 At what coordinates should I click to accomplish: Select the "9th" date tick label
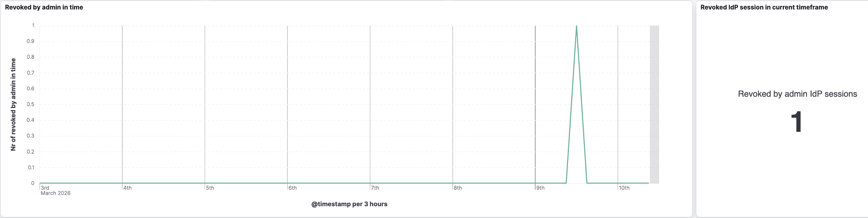(x=540, y=188)
